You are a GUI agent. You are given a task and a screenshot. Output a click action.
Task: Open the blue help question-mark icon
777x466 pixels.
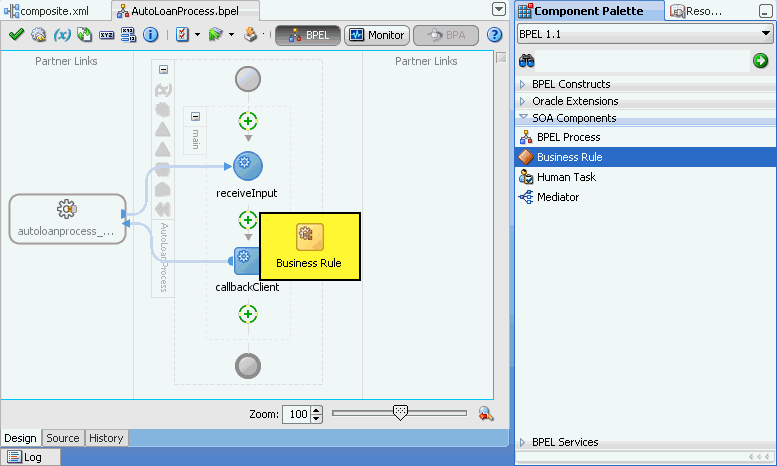(x=495, y=35)
